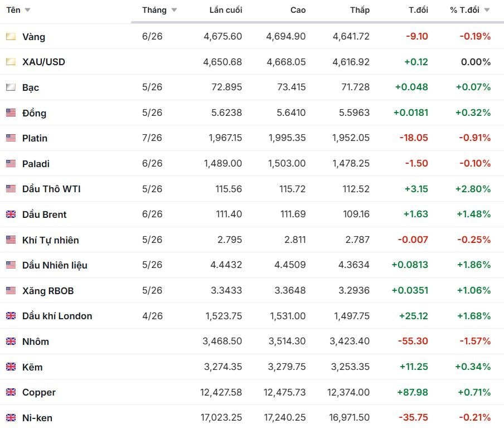Click the Cao column header

(298, 10)
